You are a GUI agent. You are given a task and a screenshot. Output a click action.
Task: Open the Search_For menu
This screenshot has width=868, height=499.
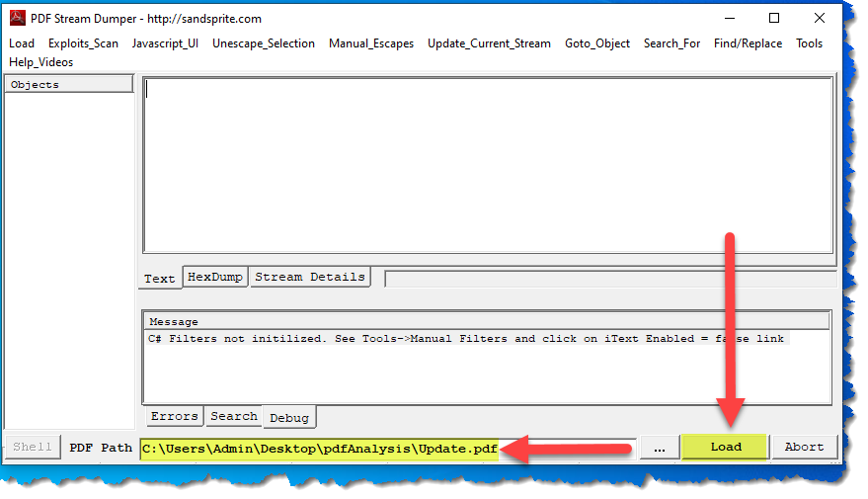(x=671, y=43)
